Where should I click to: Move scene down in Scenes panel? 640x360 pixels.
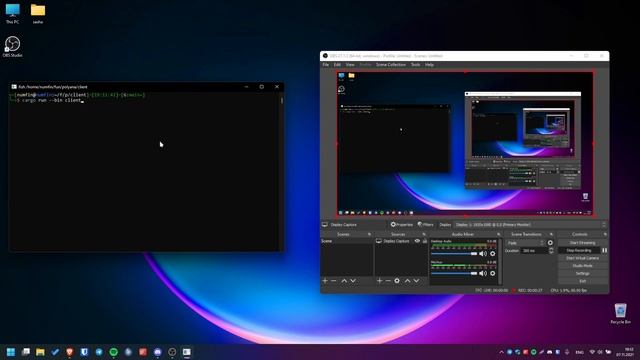click(353, 281)
